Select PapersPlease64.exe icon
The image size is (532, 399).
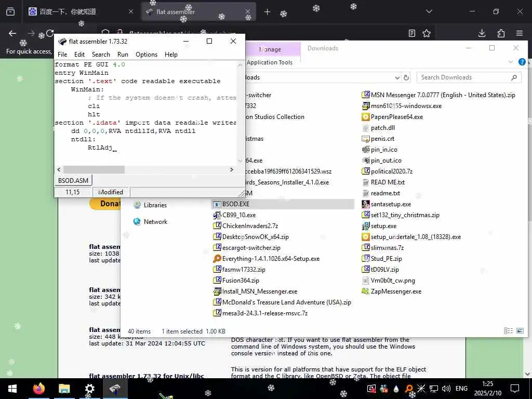tap(365, 117)
